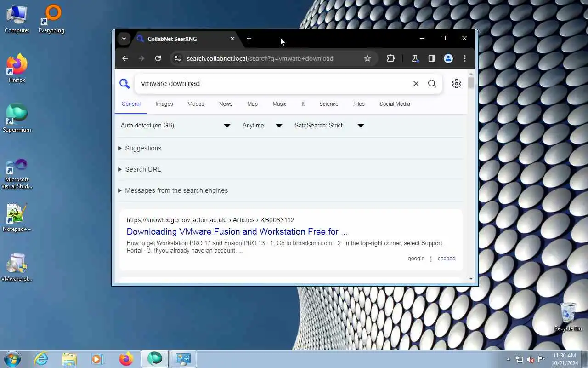Click the google engine label on result
Image resolution: width=588 pixels, height=368 pixels.
click(416, 259)
